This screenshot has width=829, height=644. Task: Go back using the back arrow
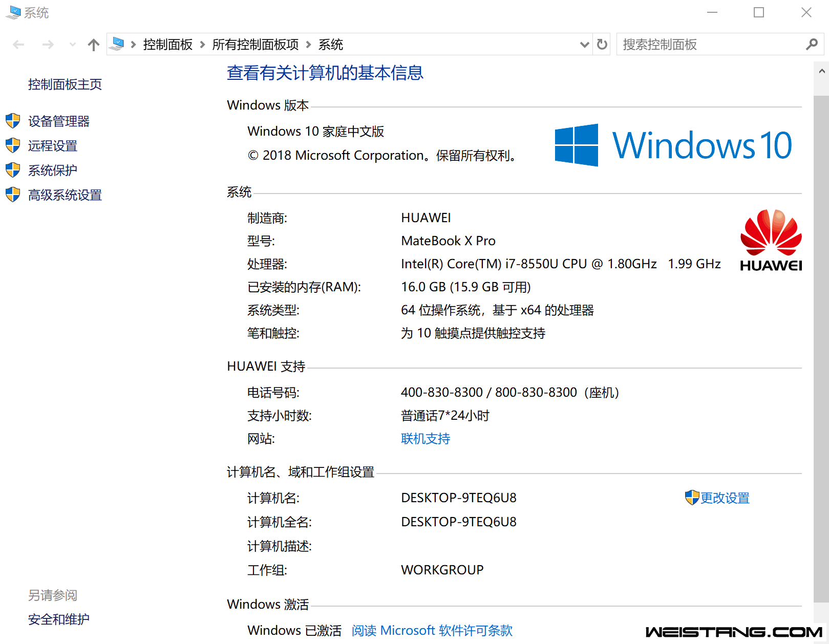coord(18,45)
